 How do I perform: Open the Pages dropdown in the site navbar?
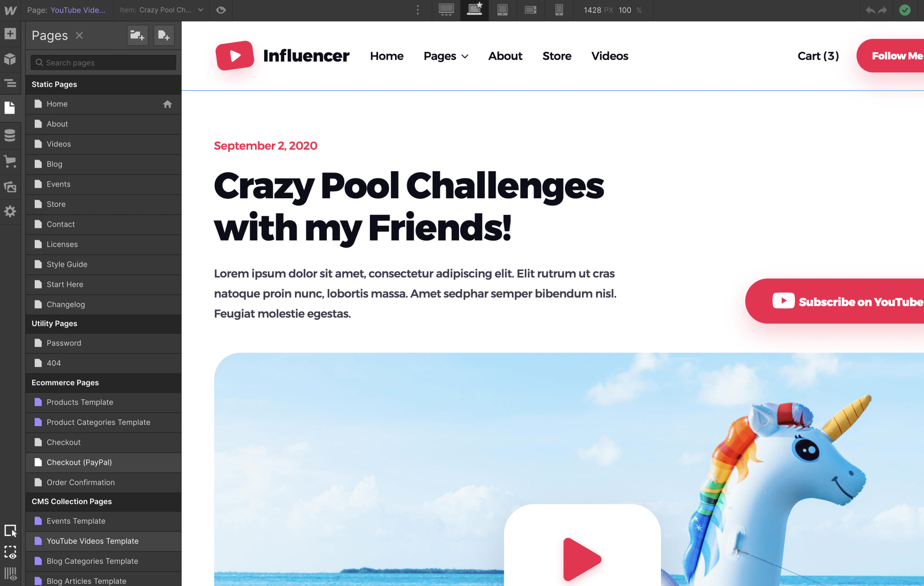tap(446, 56)
